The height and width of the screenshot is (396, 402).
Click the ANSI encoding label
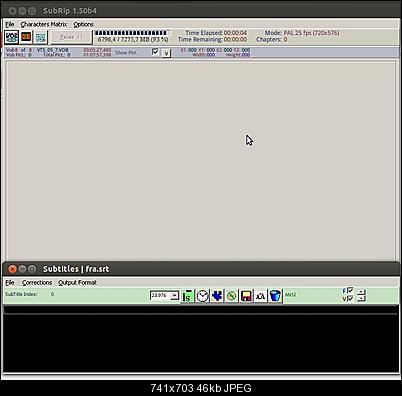pos(290,295)
